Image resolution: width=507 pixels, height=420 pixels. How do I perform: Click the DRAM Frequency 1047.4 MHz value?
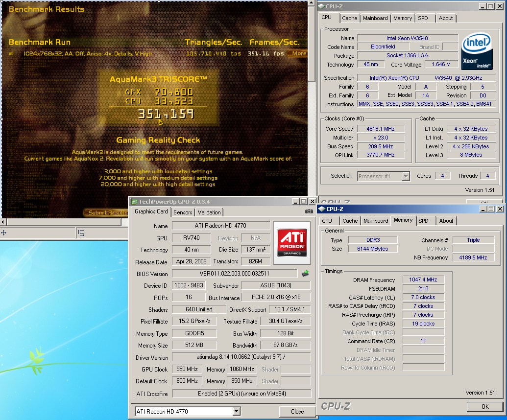click(x=423, y=280)
